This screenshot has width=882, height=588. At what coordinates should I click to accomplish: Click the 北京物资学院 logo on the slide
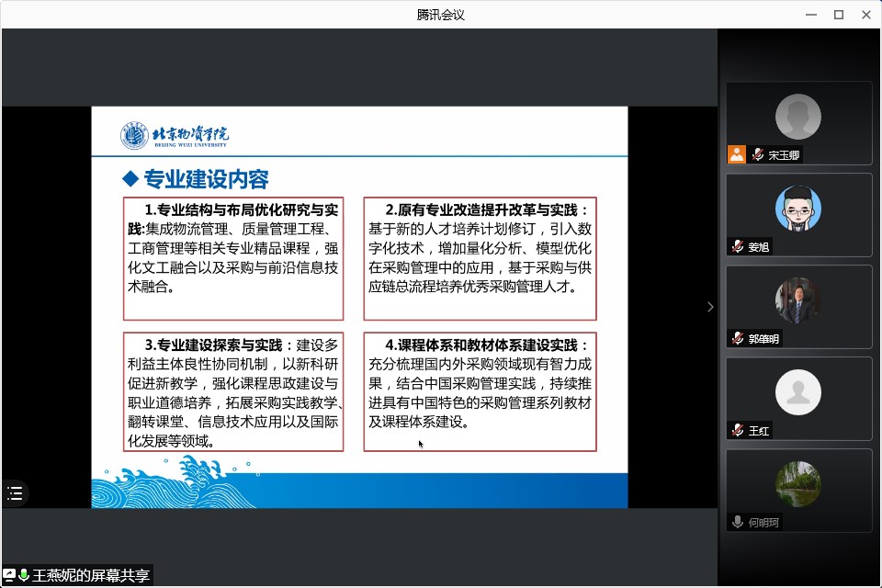(x=175, y=136)
